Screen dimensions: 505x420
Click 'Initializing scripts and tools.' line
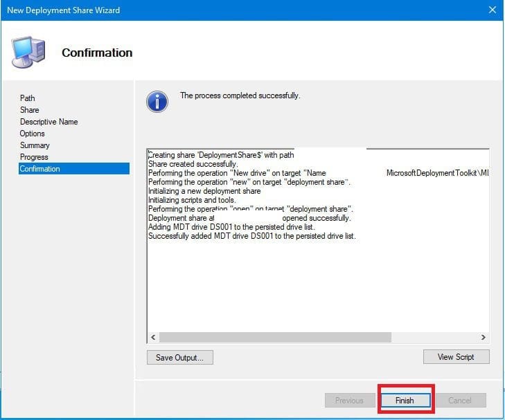(192, 200)
